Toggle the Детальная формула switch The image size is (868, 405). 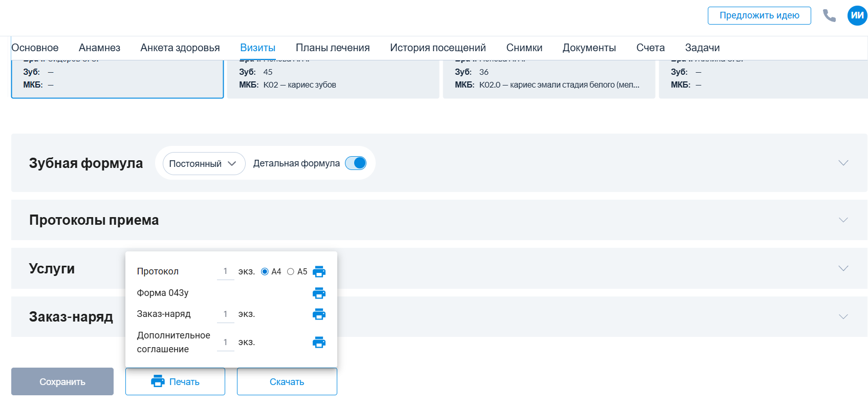click(356, 163)
